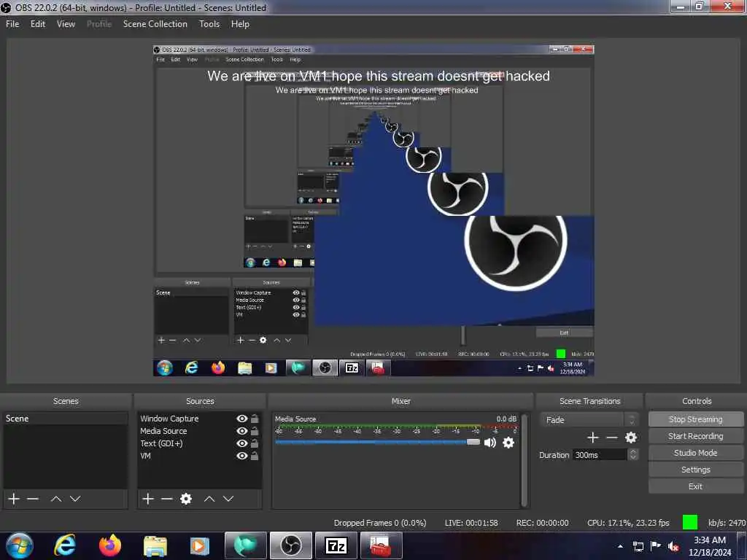
Task: Open the Help menu
Action: click(240, 24)
